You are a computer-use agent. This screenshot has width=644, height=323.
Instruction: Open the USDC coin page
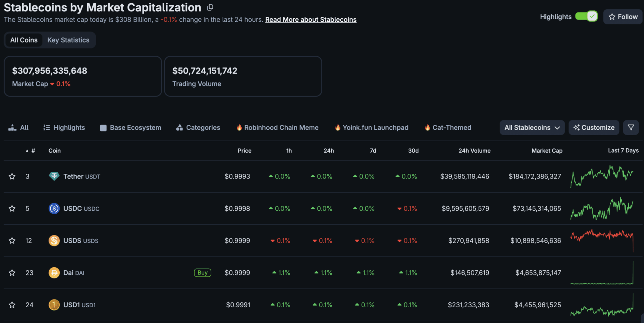[82, 209]
